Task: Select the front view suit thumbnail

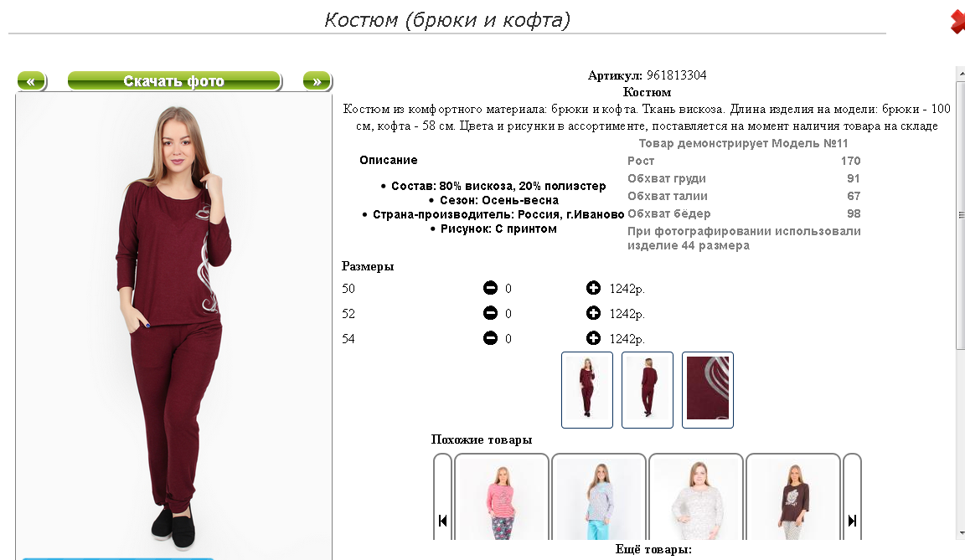Action: (587, 390)
